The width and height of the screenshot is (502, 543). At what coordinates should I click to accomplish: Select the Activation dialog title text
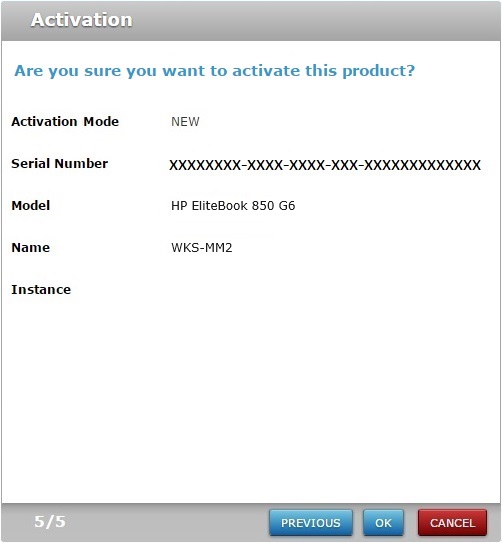tap(82, 20)
